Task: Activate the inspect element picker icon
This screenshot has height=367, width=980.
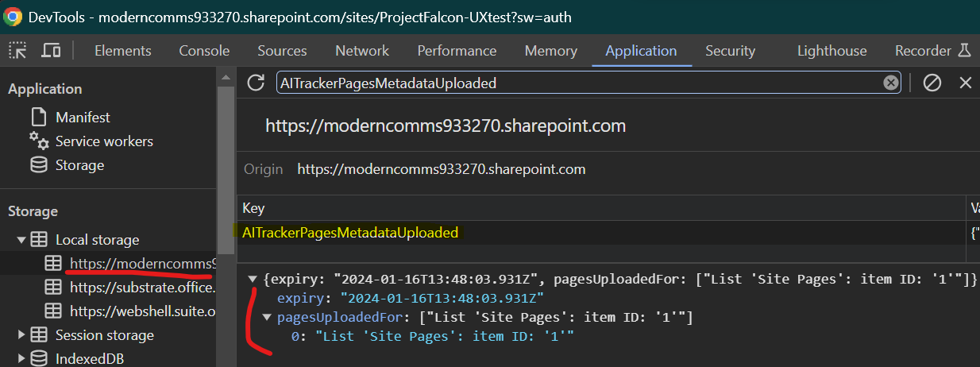Action: 17,51
